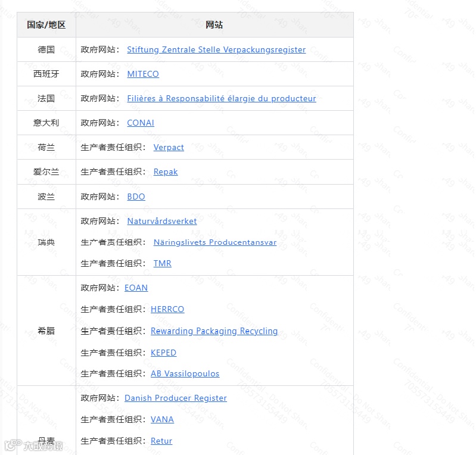Select the 生产者责任组织 label before VANA
The width and height of the screenshot is (476, 455).
tap(113, 419)
